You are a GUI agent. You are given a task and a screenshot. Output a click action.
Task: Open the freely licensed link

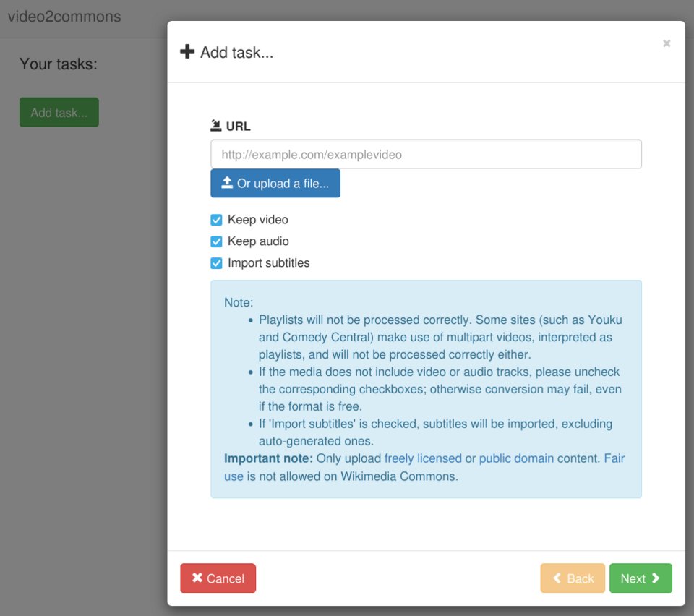point(423,458)
